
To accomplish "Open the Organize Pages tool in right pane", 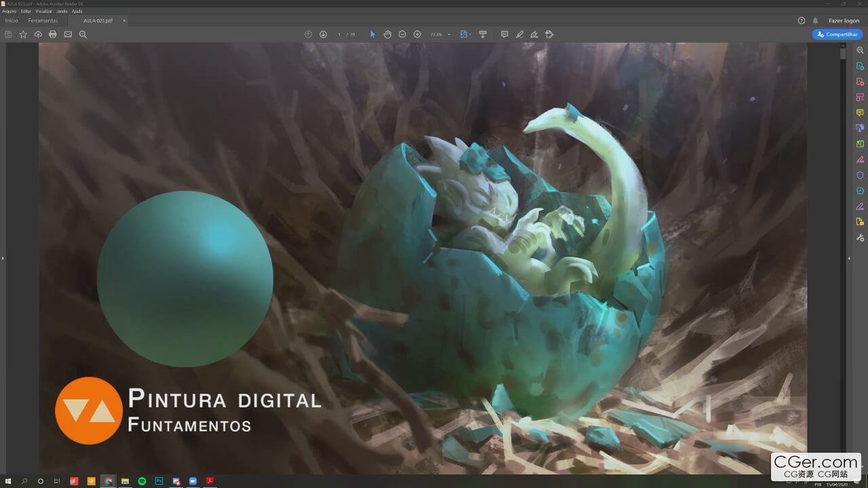I will (x=860, y=98).
